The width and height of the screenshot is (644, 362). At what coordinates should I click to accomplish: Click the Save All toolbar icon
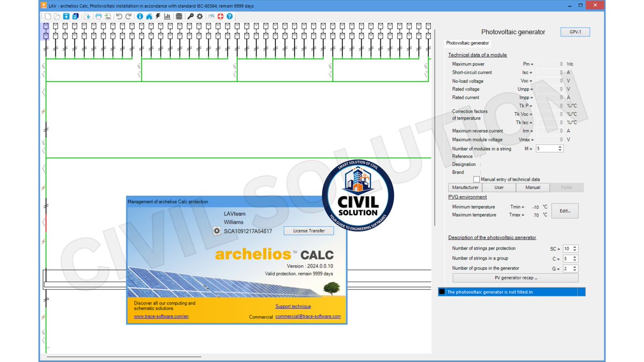(x=75, y=17)
